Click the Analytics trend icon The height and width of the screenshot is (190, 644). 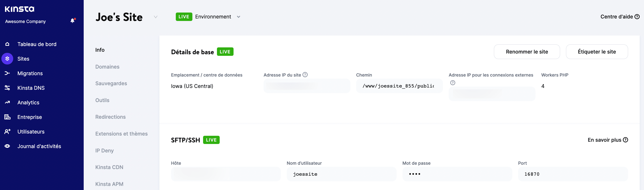[x=7, y=102]
